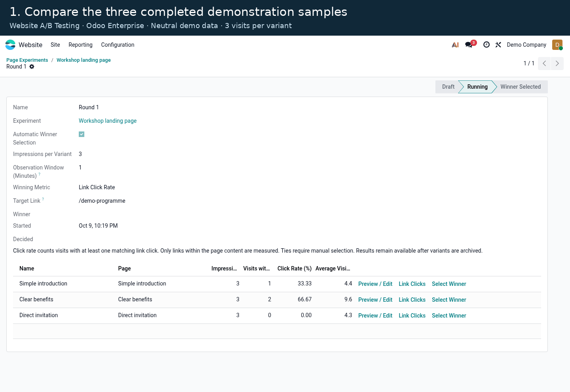Open the 1 / 1 pager counter
Viewport: 570px width, 392px height.
click(529, 63)
